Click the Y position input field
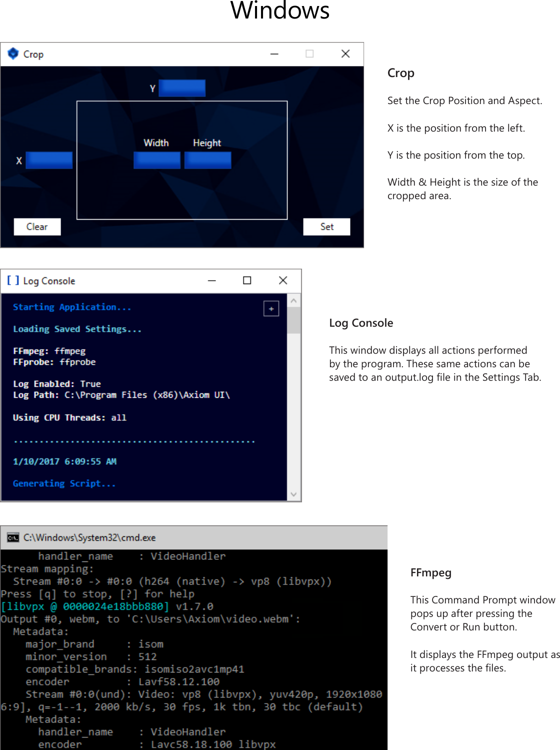This screenshot has height=750, width=560. pyautogui.click(x=182, y=88)
